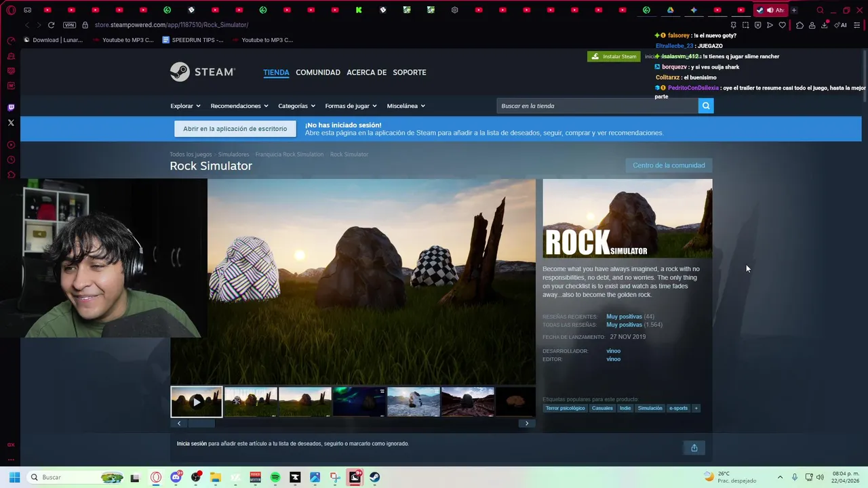Open the COMUNIDAD menu item
Viewport: 868px width, 488px height.
tap(318, 73)
